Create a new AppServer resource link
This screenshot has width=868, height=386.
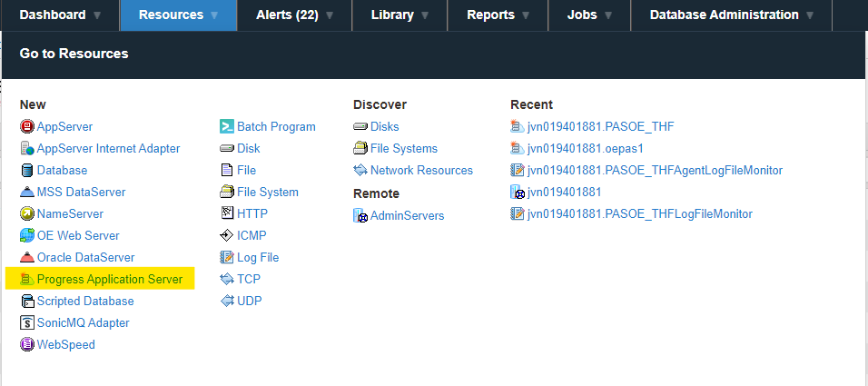[x=64, y=127]
